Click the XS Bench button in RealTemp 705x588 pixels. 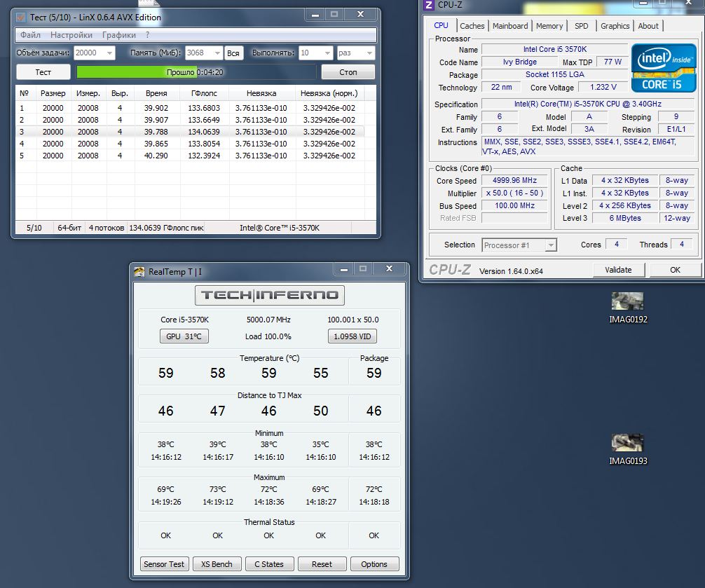[217, 564]
